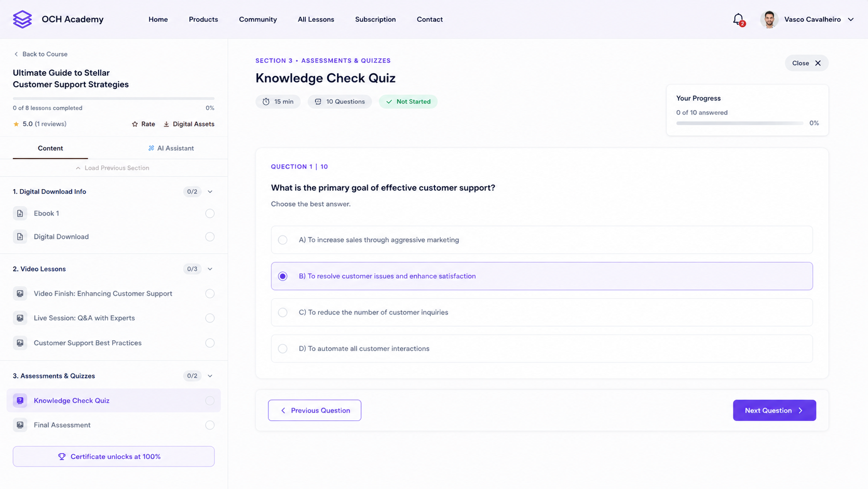The height and width of the screenshot is (489, 868).
Task: Open Subscription page
Action: coord(375,20)
